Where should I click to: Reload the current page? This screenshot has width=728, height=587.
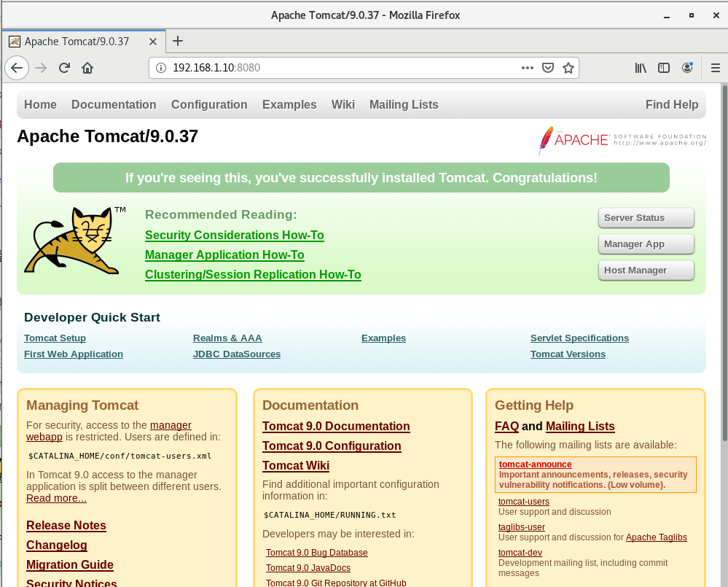64,68
